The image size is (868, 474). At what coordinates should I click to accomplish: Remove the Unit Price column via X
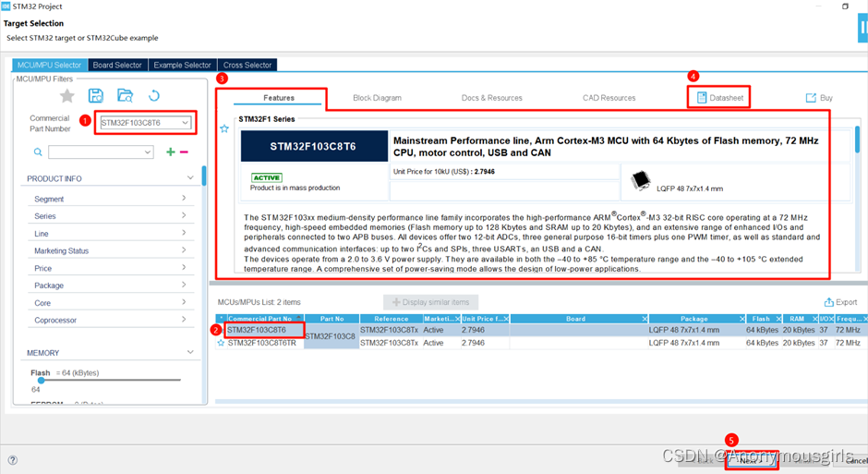click(506, 319)
